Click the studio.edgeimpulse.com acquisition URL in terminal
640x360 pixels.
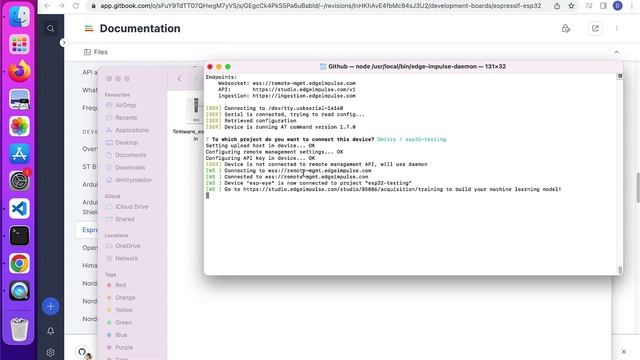click(x=344, y=189)
